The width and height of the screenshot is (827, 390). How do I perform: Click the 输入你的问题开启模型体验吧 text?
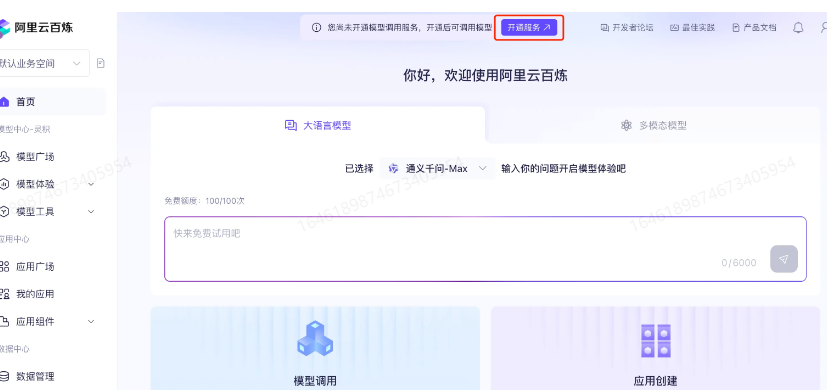click(563, 169)
